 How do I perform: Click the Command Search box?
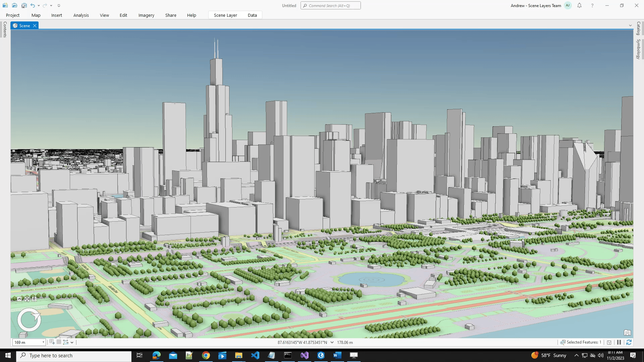[331, 5]
